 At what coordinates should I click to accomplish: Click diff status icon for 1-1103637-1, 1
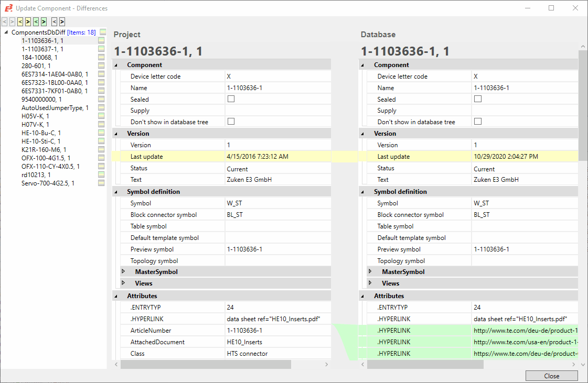[101, 49]
